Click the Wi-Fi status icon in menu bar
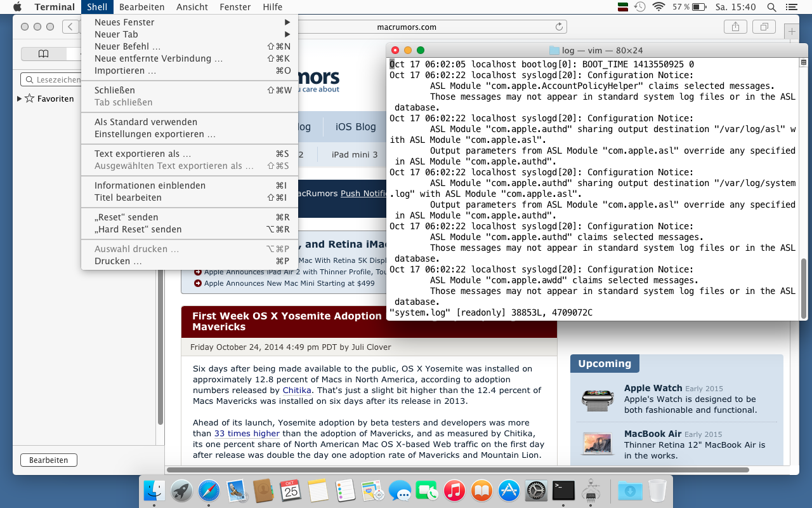Viewport: 812px width, 508px height. pos(658,7)
